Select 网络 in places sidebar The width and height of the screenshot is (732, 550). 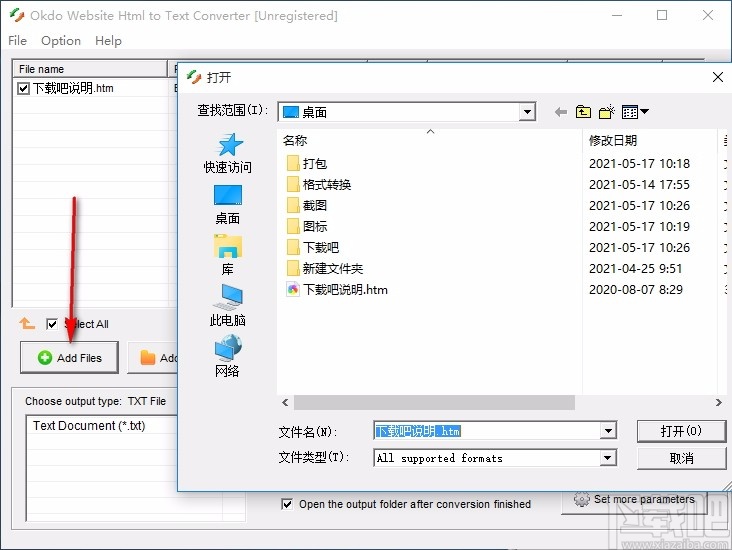coord(228,357)
